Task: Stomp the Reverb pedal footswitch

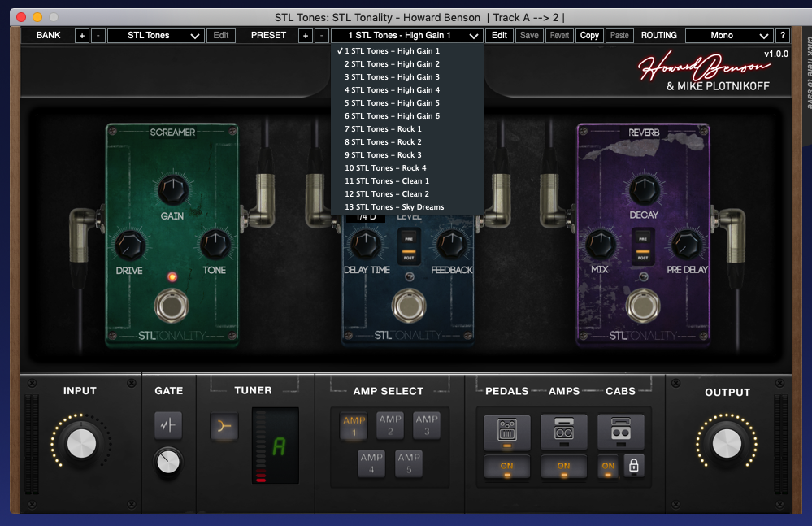Action: click(x=643, y=306)
